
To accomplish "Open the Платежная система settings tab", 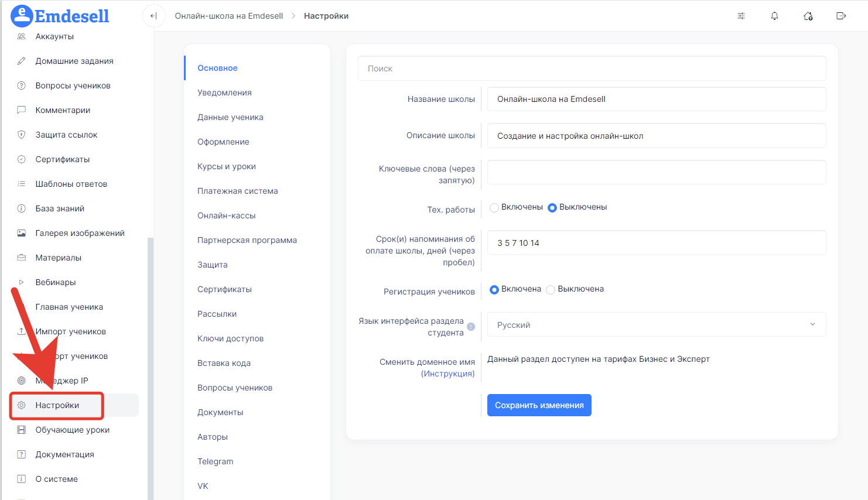I will tap(237, 191).
